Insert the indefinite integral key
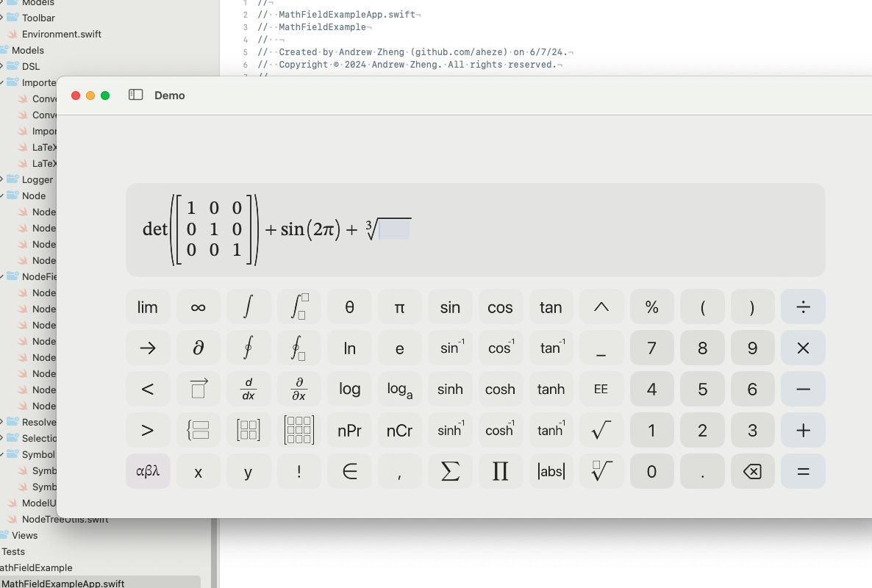The width and height of the screenshot is (872, 588). point(249,306)
